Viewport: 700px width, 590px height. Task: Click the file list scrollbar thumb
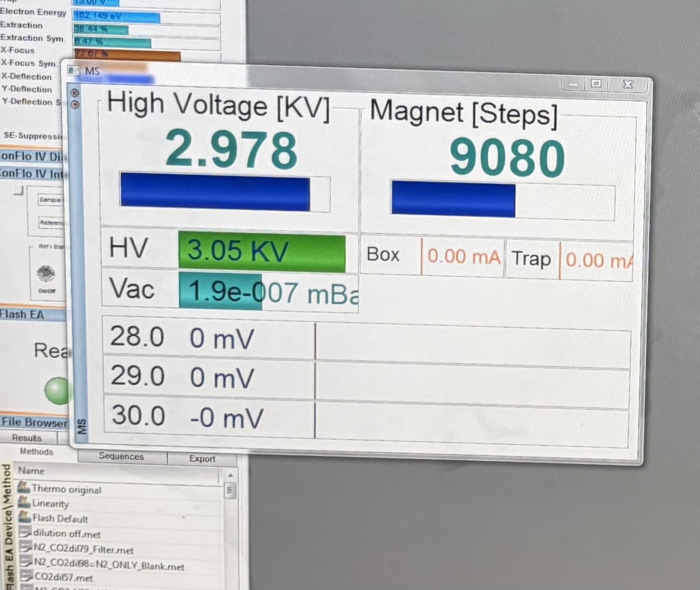pyautogui.click(x=230, y=490)
